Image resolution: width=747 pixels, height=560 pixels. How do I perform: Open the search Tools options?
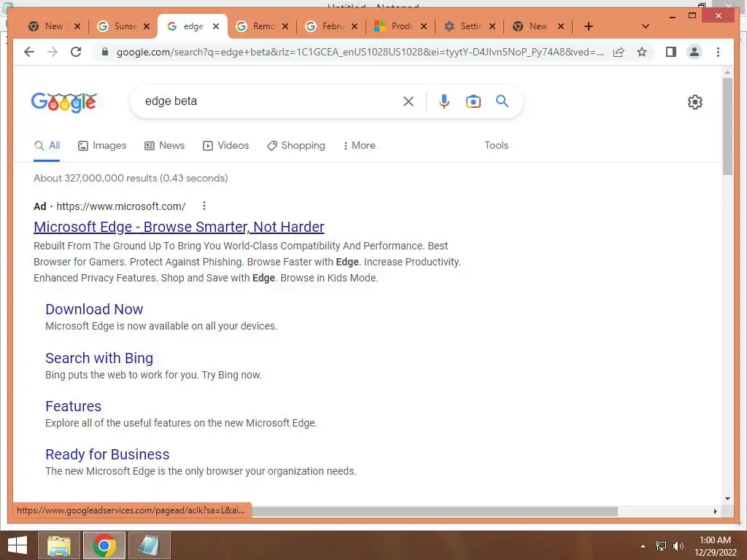pyautogui.click(x=496, y=146)
